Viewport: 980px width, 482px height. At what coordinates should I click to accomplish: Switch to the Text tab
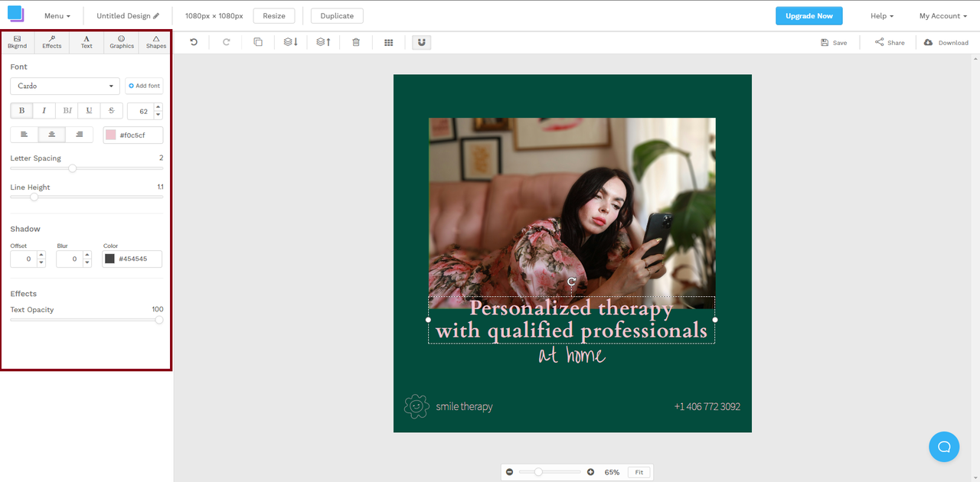pos(87,42)
